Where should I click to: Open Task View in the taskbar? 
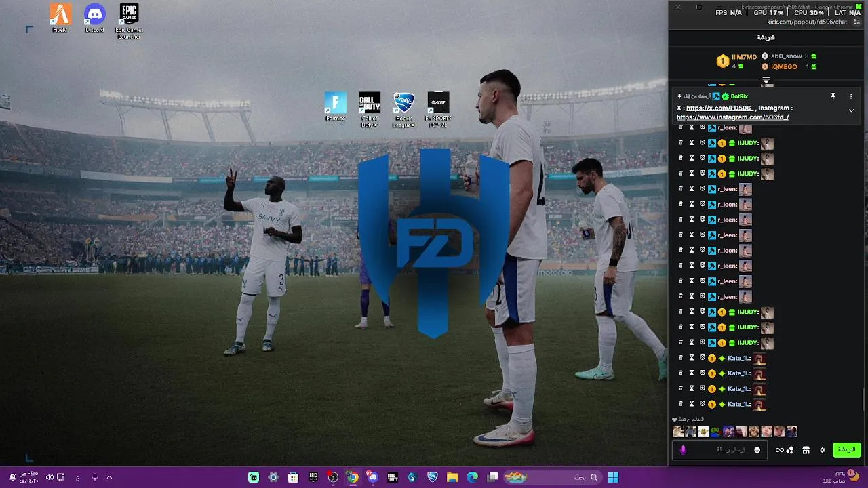click(x=493, y=477)
